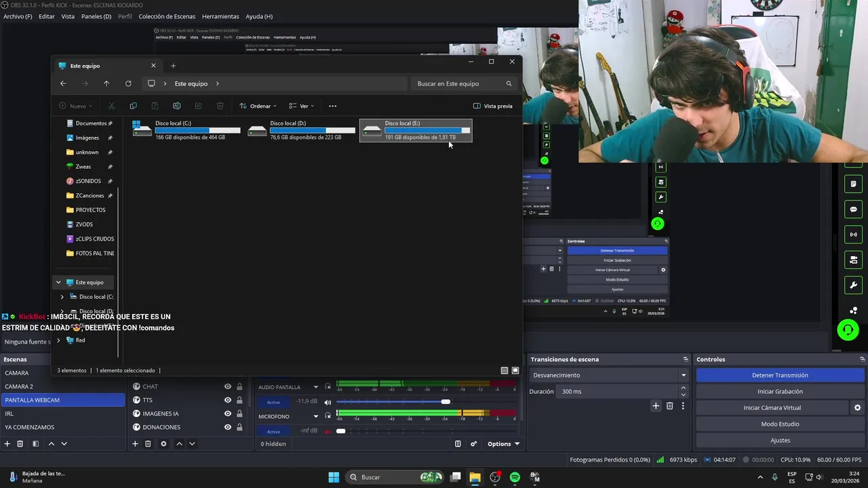This screenshot has width=868, height=488.
Task: Open Spotify from the taskbar
Action: point(515,477)
